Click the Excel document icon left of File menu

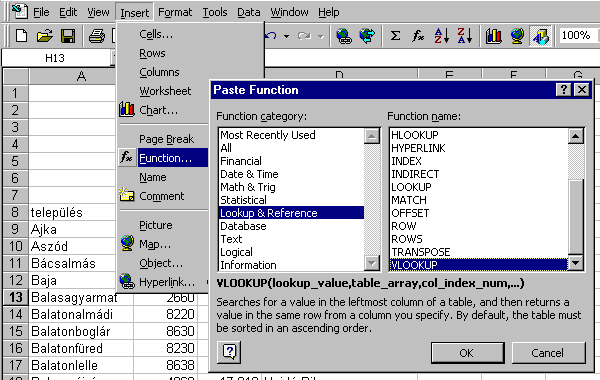click(20, 12)
